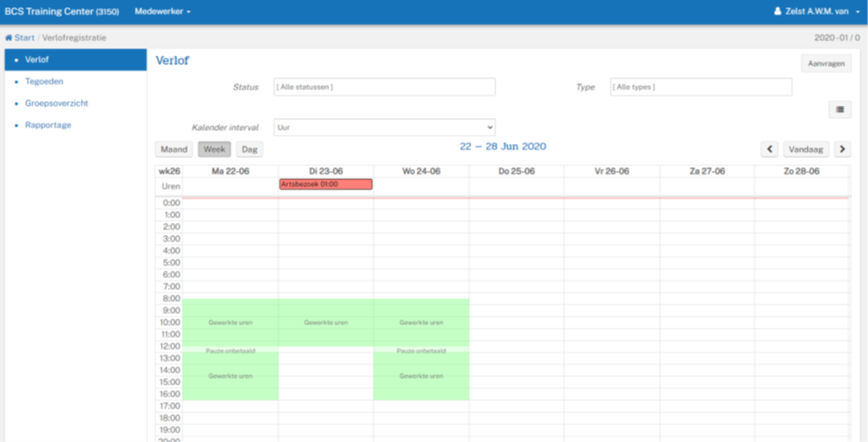The height and width of the screenshot is (442, 868).
Task: Click the Start breadcrumb link
Action: coord(24,38)
